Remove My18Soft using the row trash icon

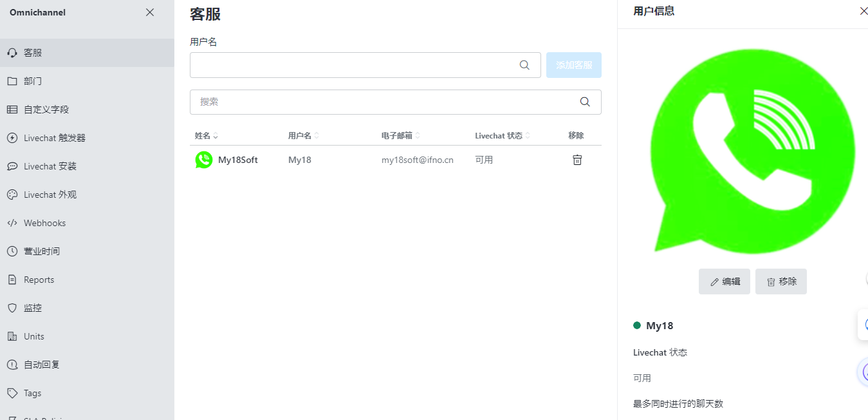click(x=577, y=160)
